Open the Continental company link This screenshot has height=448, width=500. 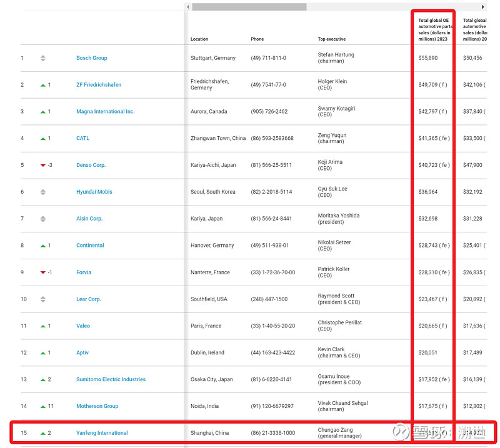(90, 245)
